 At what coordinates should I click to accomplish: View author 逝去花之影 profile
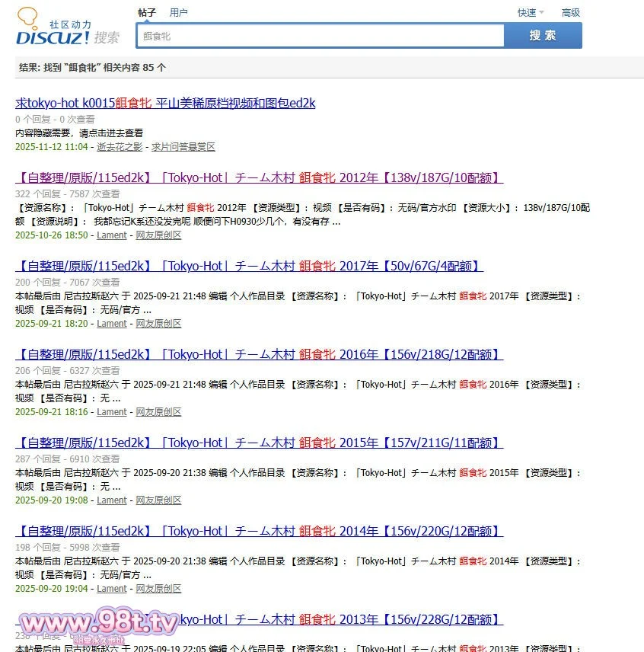click(x=120, y=147)
